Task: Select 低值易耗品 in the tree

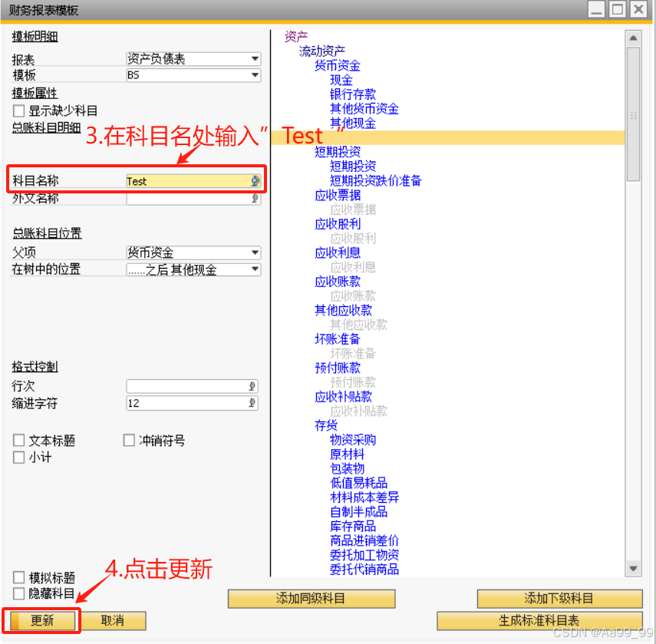Action: tap(359, 484)
